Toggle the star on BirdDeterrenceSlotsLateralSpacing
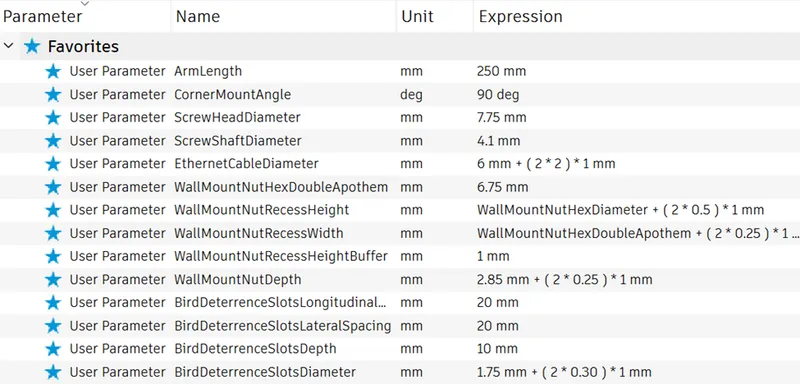 pyautogui.click(x=53, y=326)
